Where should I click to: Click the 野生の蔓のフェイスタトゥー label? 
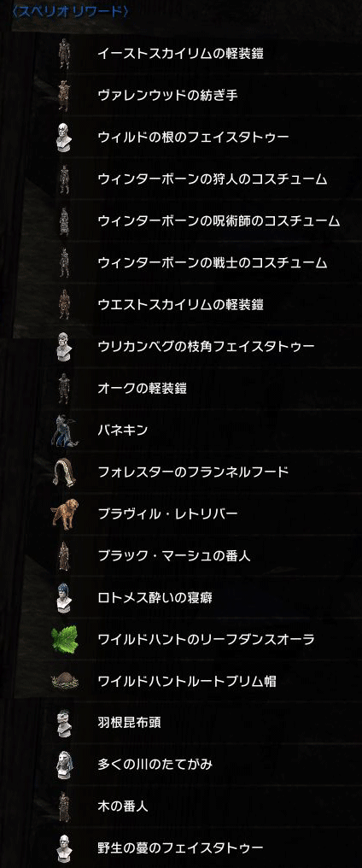pos(180,848)
